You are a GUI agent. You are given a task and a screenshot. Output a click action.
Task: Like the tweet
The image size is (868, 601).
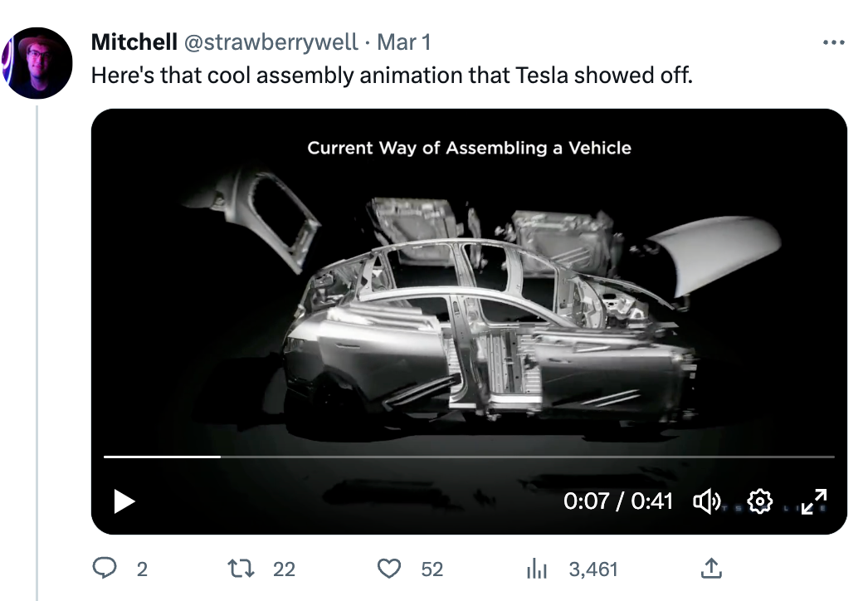(388, 569)
